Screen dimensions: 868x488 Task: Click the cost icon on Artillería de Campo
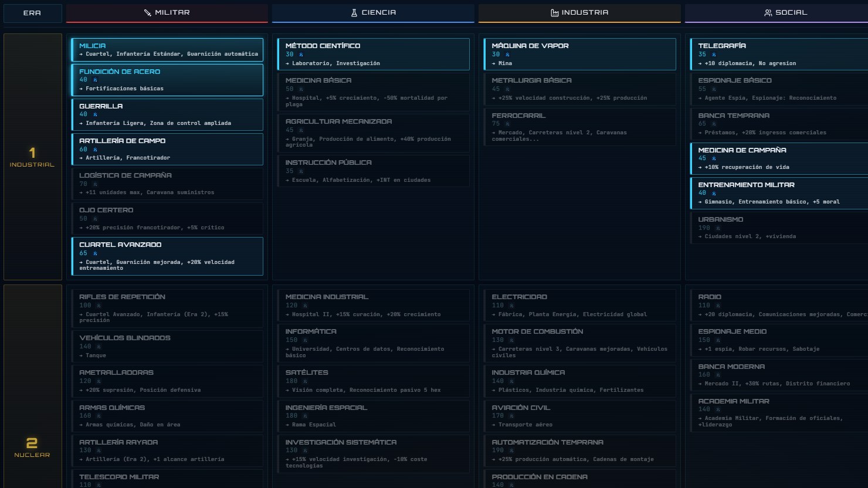tap(95, 150)
